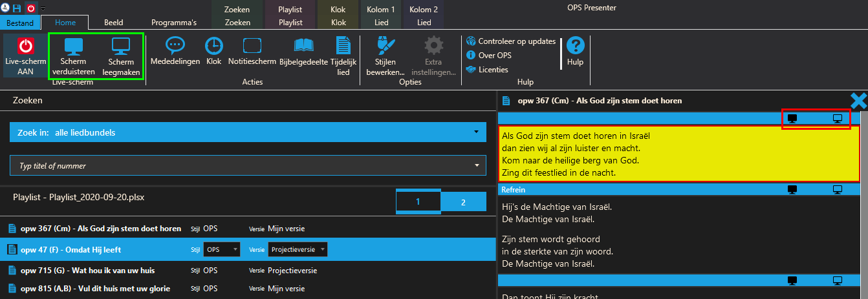This screenshot has height=299, width=868.
Task: Open the Kolom 2 Lied tab
Action: click(x=424, y=22)
